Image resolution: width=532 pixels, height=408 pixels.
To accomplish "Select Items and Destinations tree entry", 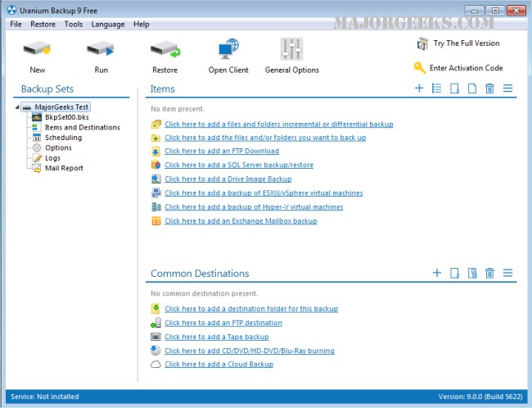I will (x=83, y=127).
